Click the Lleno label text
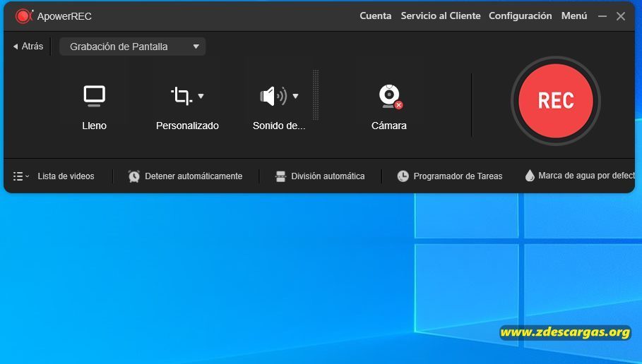This screenshot has height=364, width=642. pos(94,126)
